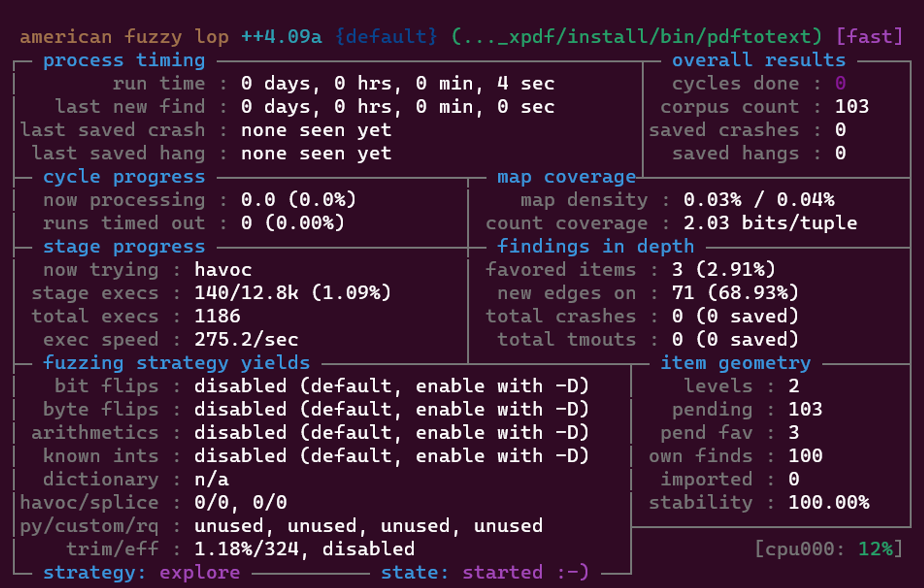Click the pending value 103
Screen dimensions: 924x588
pos(805,410)
